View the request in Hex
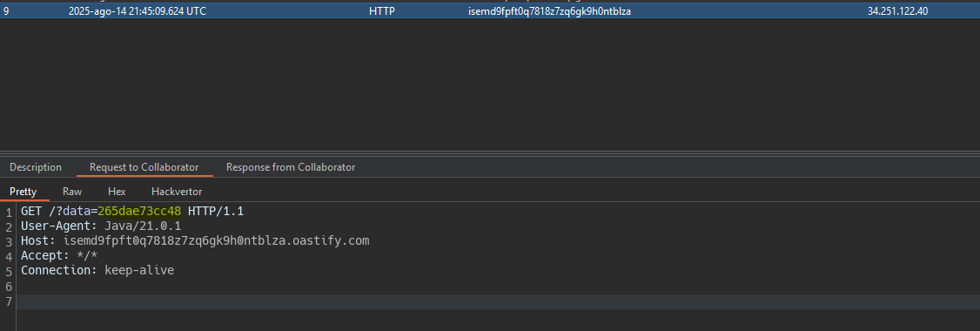The width and height of the screenshot is (980, 331). (117, 192)
